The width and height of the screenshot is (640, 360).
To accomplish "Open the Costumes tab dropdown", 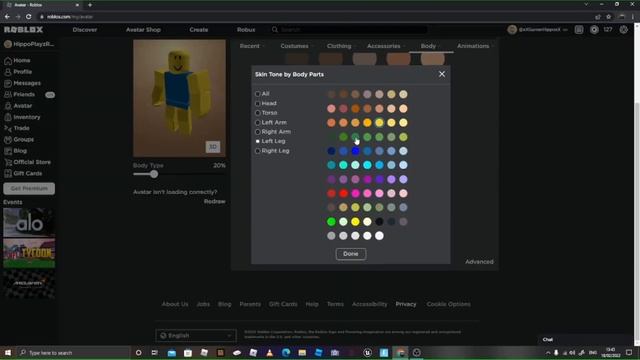I will [296, 46].
